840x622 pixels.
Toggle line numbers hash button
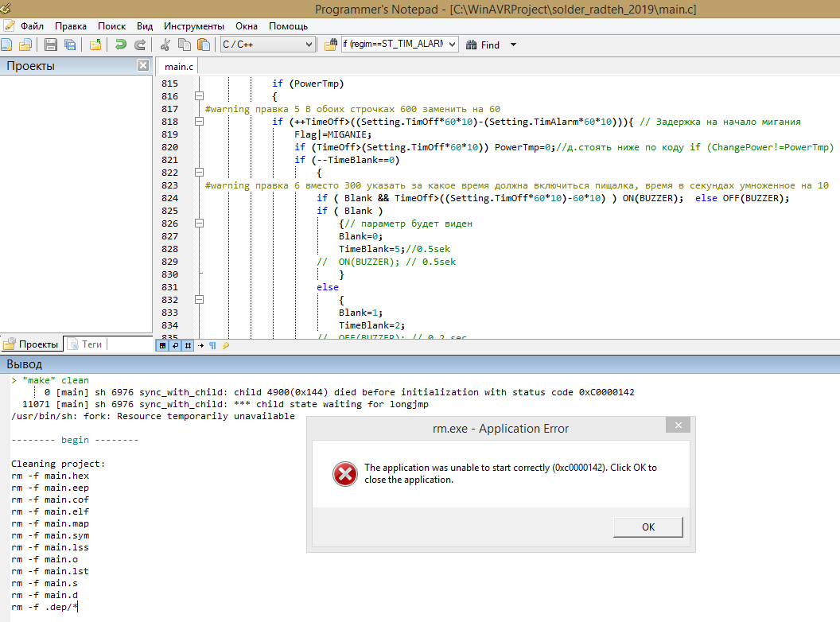click(x=188, y=345)
